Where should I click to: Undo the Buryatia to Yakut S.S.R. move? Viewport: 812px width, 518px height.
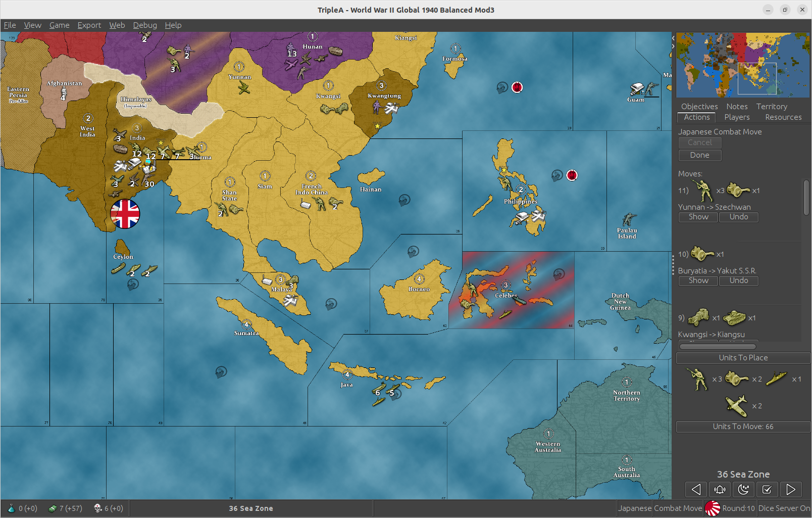point(739,280)
